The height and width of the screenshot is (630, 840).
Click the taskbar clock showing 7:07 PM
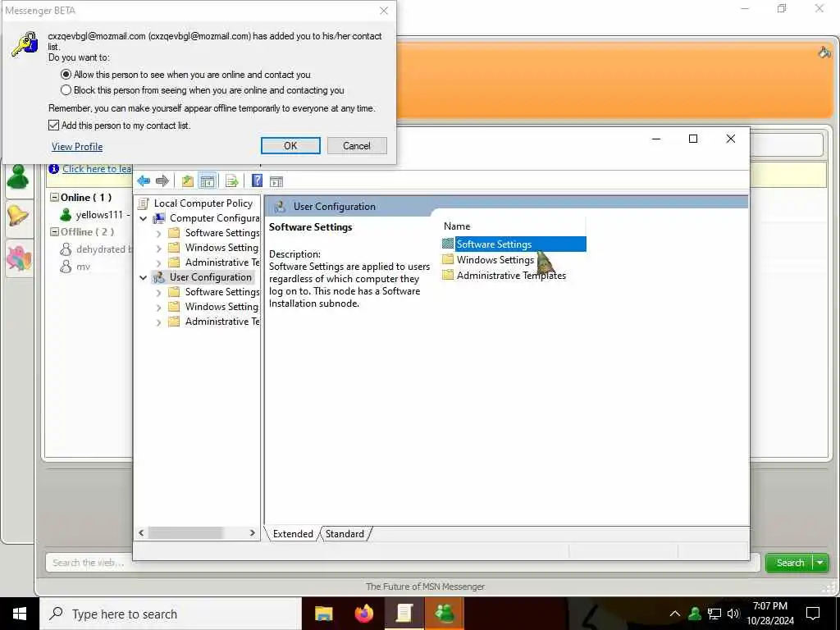tap(769, 614)
